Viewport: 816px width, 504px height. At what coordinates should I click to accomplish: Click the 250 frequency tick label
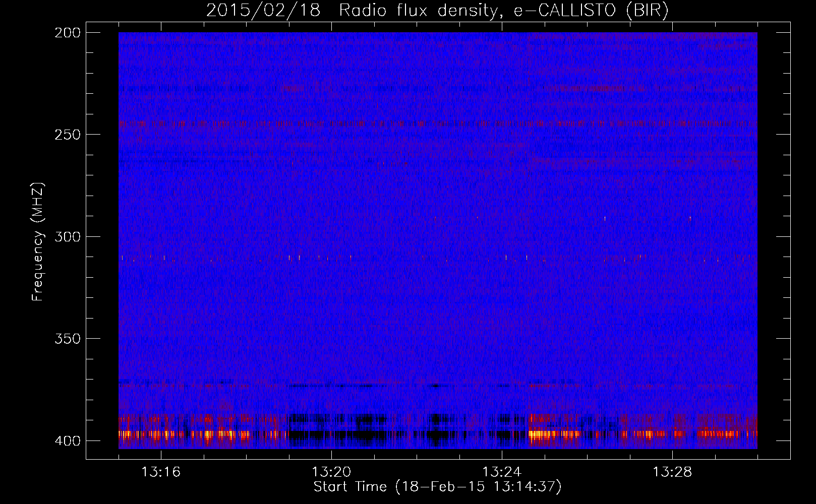point(68,135)
